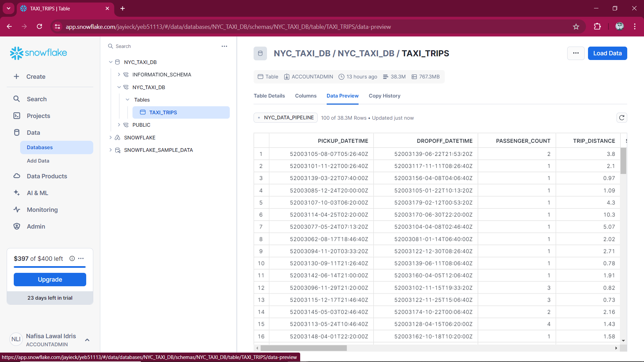644x362 pixels.
Task: Select Databases in the sidebar
Action: (x=57, y=147)
